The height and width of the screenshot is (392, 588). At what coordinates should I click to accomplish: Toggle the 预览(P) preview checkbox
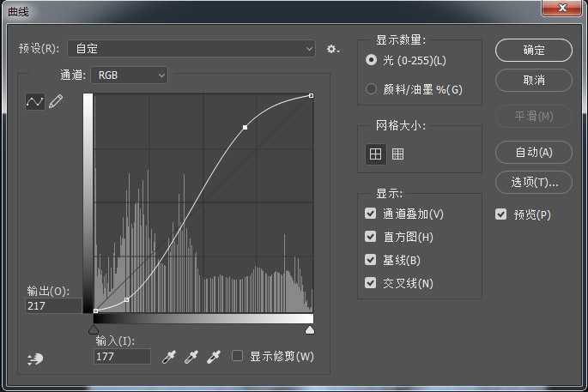click(501, 214)
